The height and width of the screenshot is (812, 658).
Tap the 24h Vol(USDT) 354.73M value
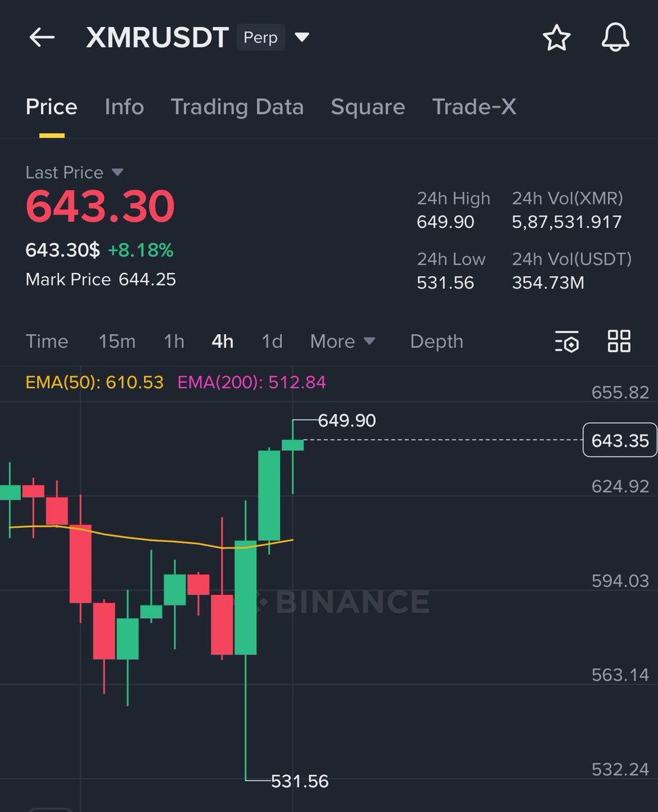548,282
